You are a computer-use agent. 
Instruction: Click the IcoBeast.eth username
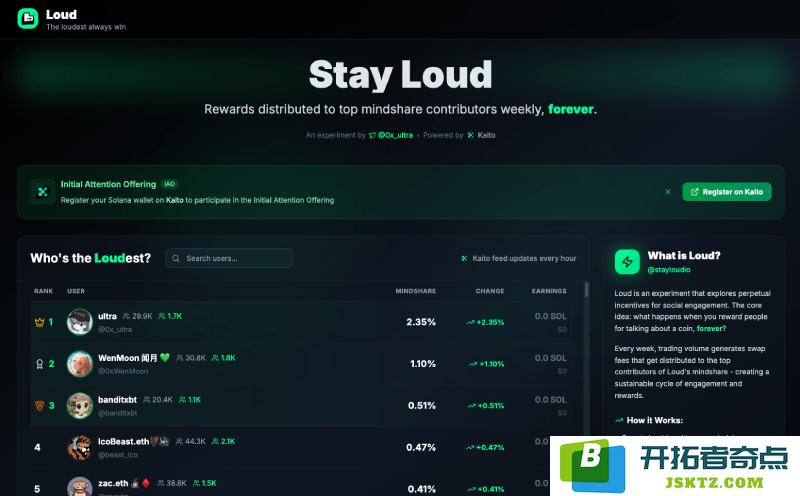[x=123, y=441]
